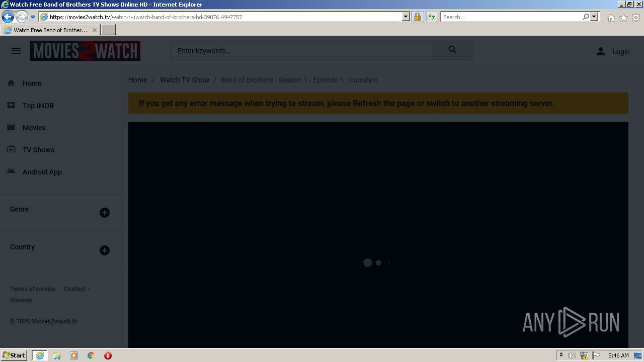Open the address bar dropdown arrow
This screenshot has height=362, width=644.
click(x=406, y=17)
